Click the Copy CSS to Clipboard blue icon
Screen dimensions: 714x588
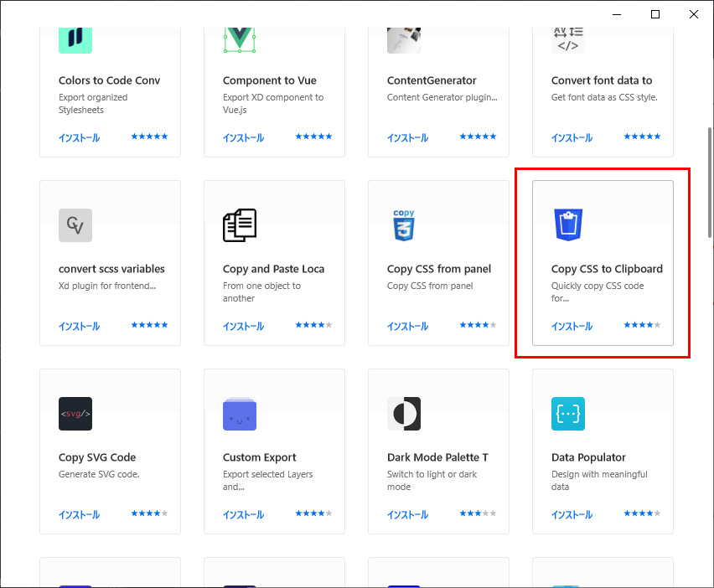tap(568, 225)
